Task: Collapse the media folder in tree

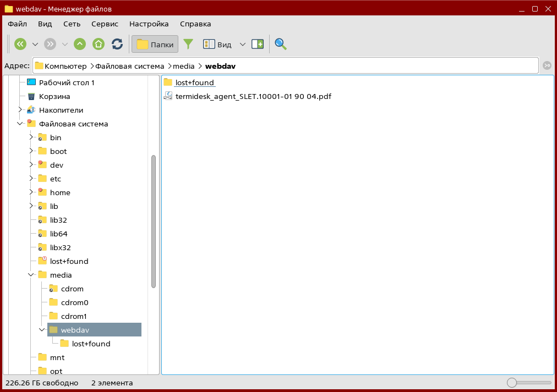Action: tap(31, 275)
